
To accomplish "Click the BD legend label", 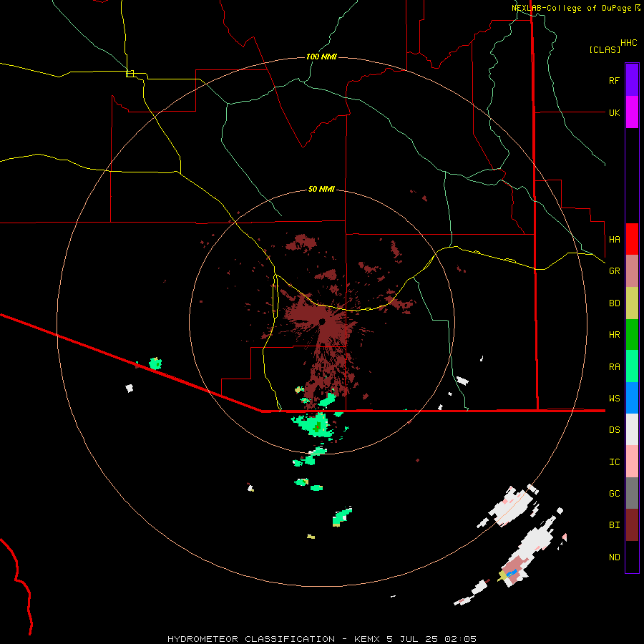I will [614, 303].
